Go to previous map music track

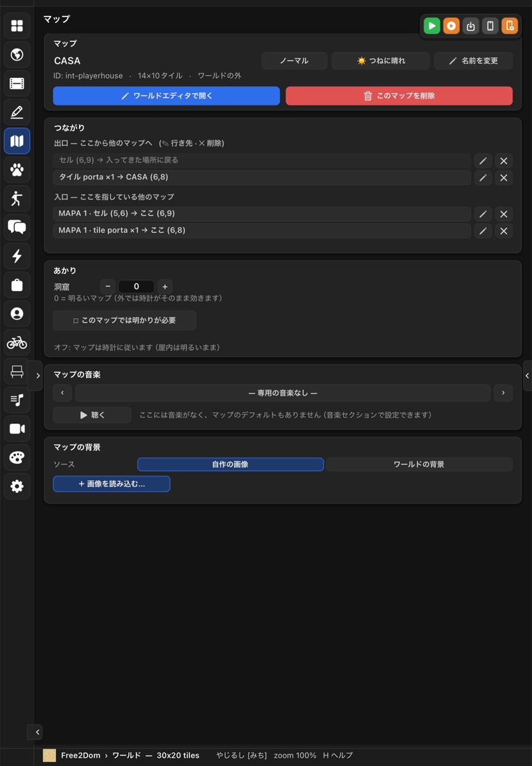(62, 393)
